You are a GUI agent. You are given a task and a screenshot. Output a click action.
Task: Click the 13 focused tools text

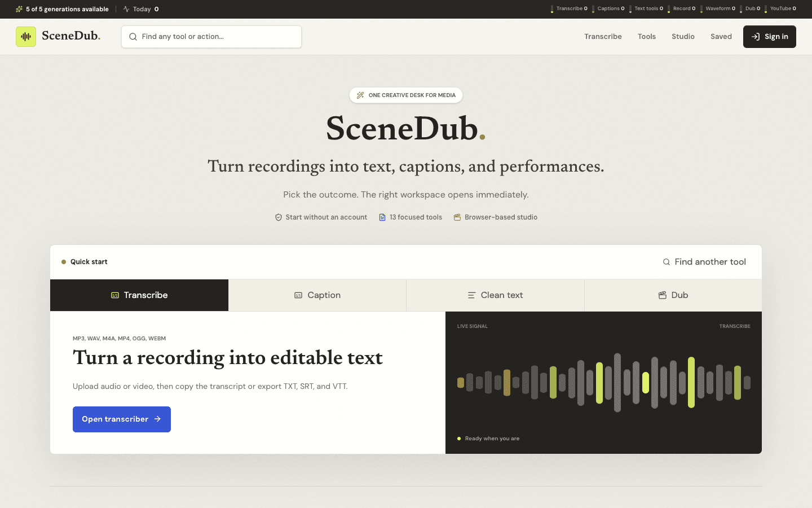click(x=416, y=217)
